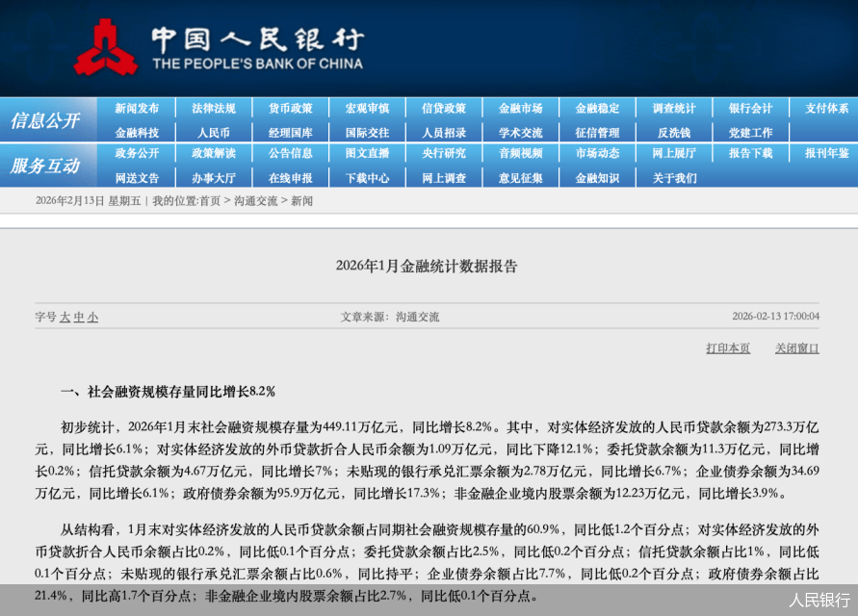This screenshot has height=616, width=858.
Task: Open the 新闻发布 navigation menu
Action: pyautogui.click(x=137, y=107)
